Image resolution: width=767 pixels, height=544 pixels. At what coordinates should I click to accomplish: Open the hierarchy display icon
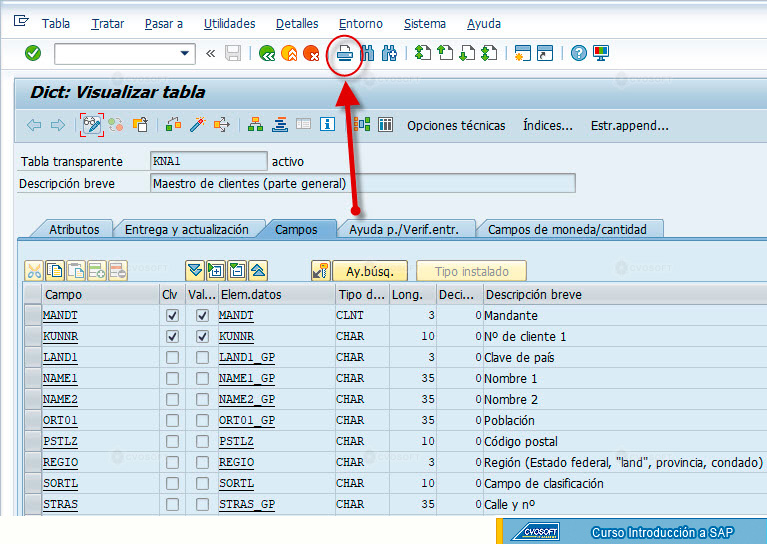tap(255, 125)
